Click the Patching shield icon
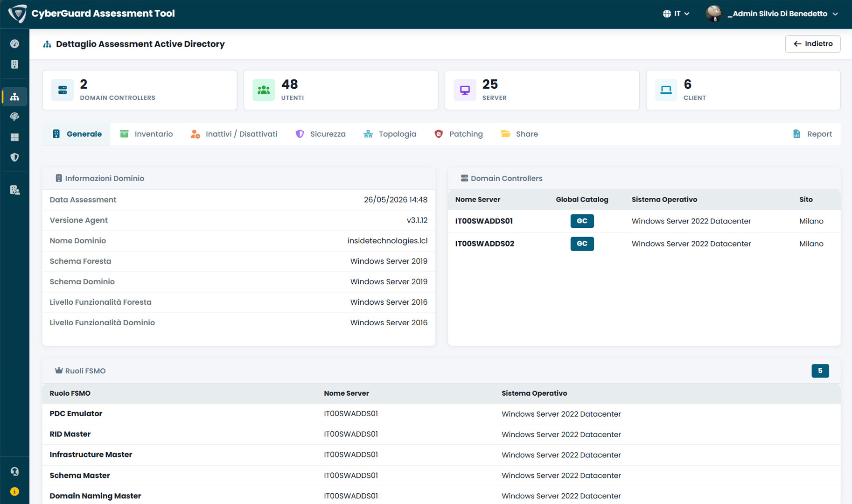Viewport: 852px width, 504px height. pyautogui.click(x=439, y=134)
